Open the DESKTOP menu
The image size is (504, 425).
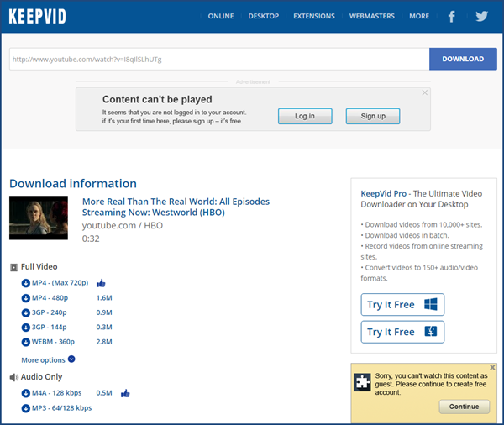pyautogui.click(x=264, y=16)
